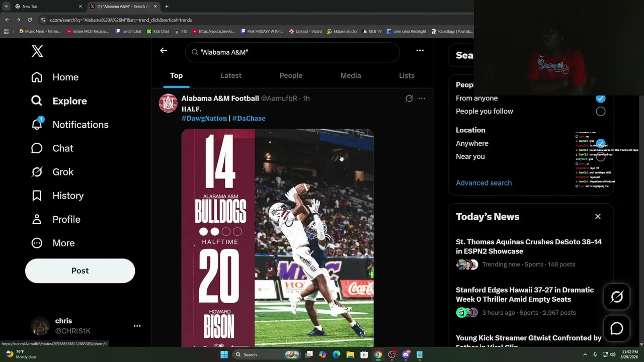Open the Kick Chat bookmark
The height and width of the screenshot is (362, 644).
click(157, 31)
